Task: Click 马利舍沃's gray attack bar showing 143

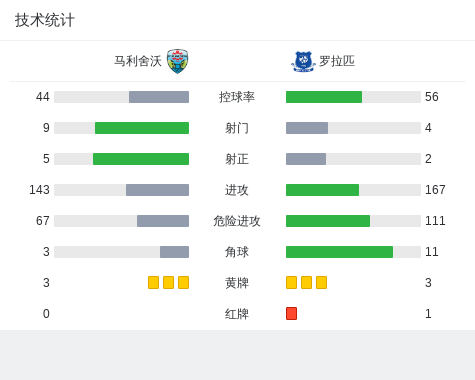Action: 157,190
